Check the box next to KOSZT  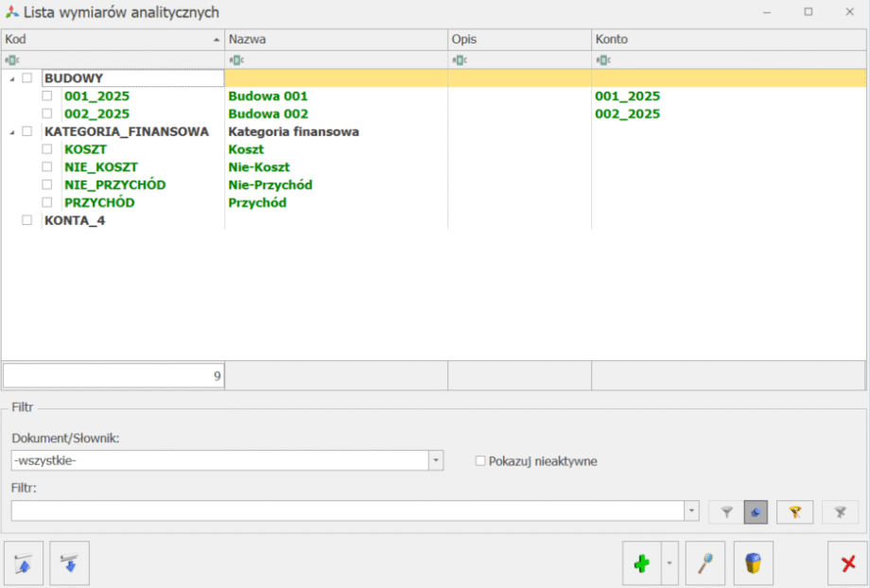tap(46, 149)
